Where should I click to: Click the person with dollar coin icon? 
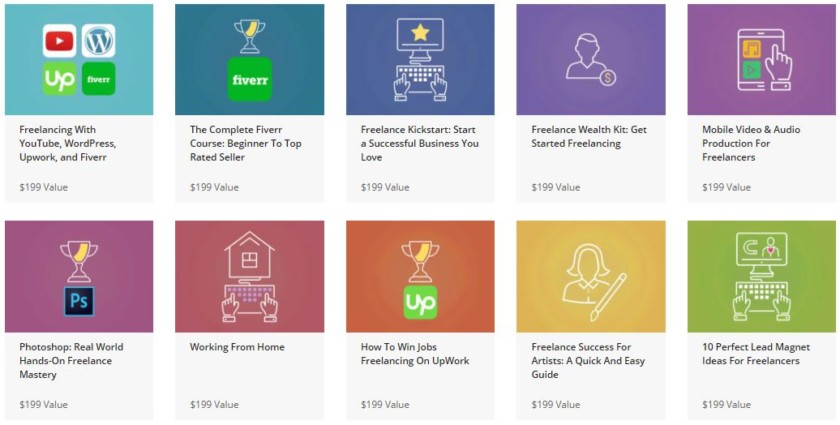(590, 60)
